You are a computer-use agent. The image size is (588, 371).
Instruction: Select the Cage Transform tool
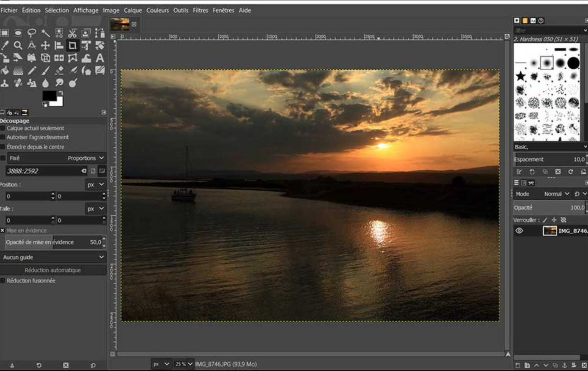pyautogui.click(x=72, y=58)
